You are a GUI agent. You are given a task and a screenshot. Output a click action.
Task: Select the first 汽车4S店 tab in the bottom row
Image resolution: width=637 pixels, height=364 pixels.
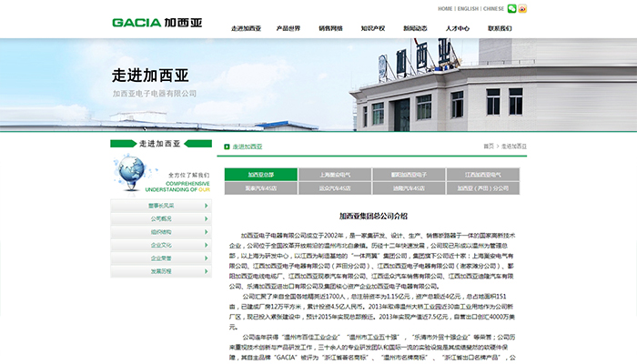(261, 188)
